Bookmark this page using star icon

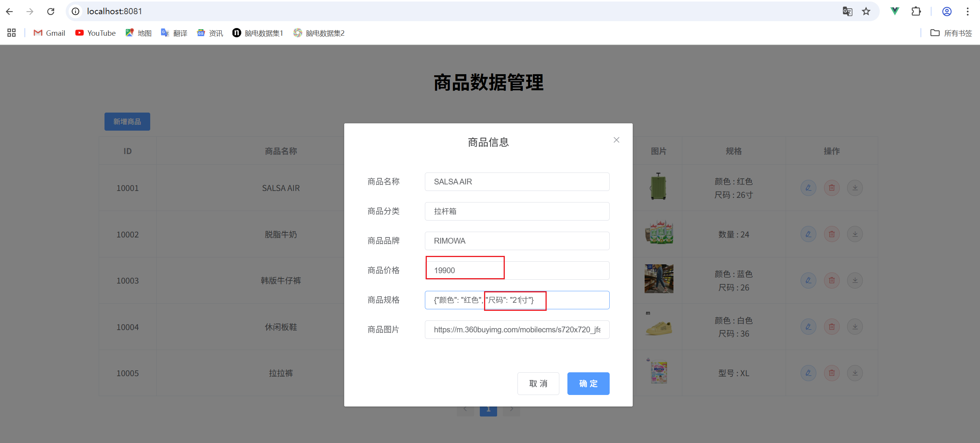[x=866, y=12]
